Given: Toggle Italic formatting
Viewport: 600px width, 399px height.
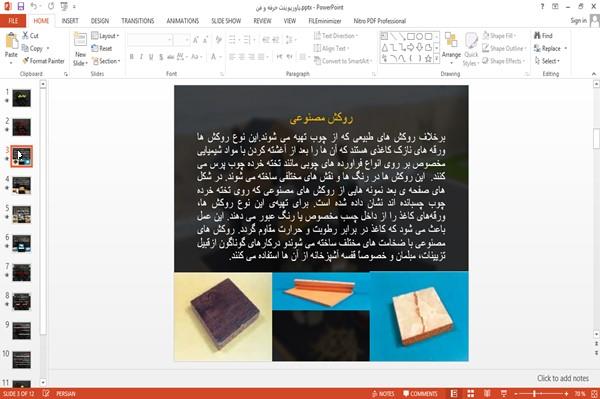Looking at the screenshot, I should pos(141,57).
